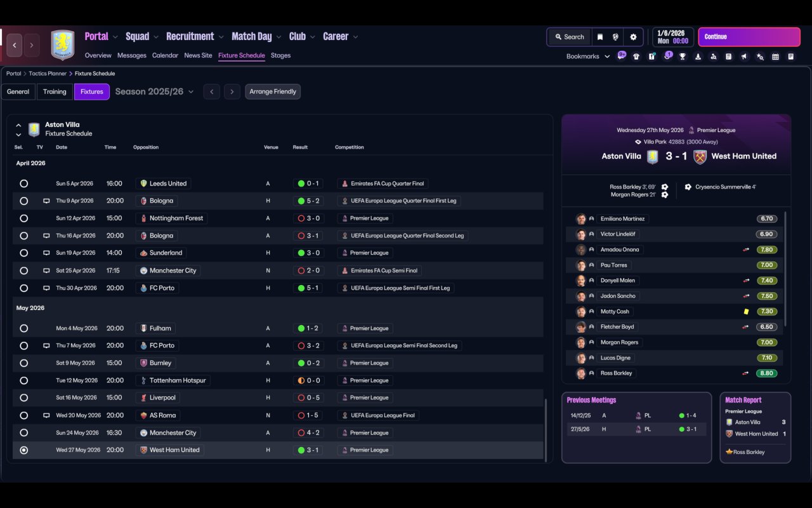Expand the Club menu chevron

click(312, 37)
